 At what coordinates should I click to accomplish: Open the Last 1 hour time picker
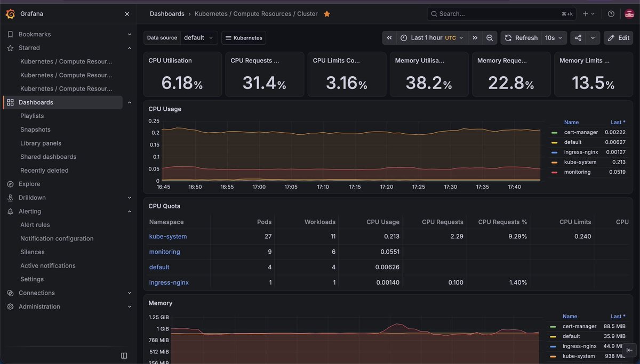tap(433, 38)
